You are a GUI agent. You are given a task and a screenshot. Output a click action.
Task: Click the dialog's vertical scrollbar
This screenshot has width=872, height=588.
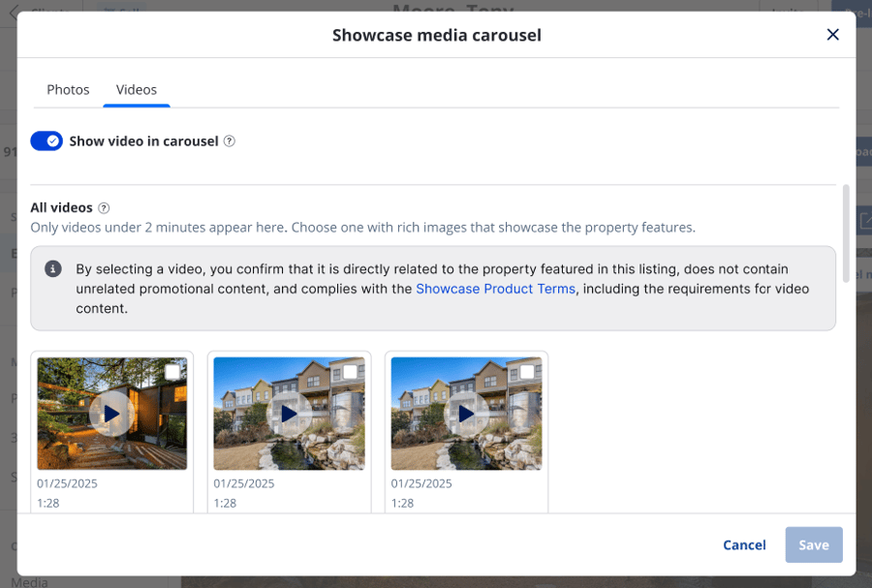(846, 232)
